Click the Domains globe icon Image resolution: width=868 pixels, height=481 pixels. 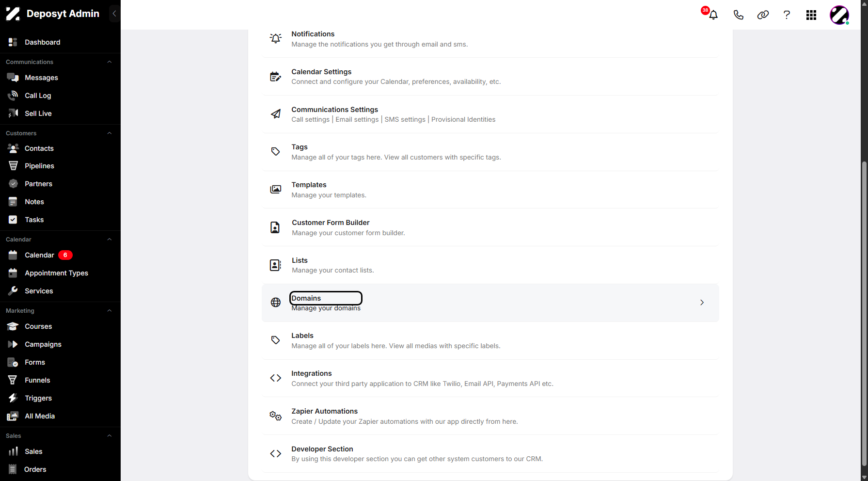tap(276, 303)
